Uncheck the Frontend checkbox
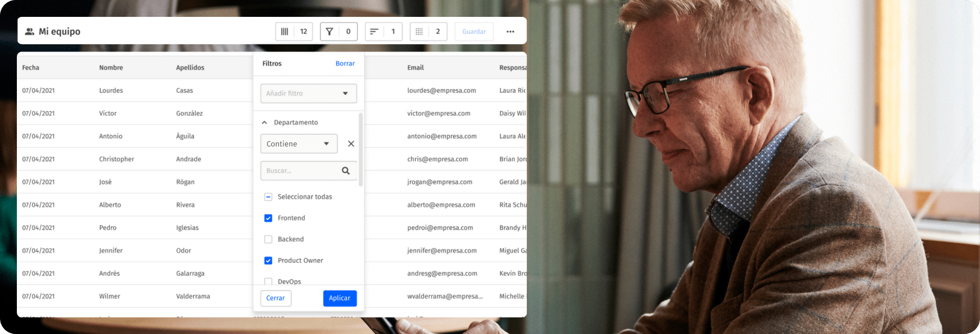Screen dimensions: 980x334 (268, 218)
